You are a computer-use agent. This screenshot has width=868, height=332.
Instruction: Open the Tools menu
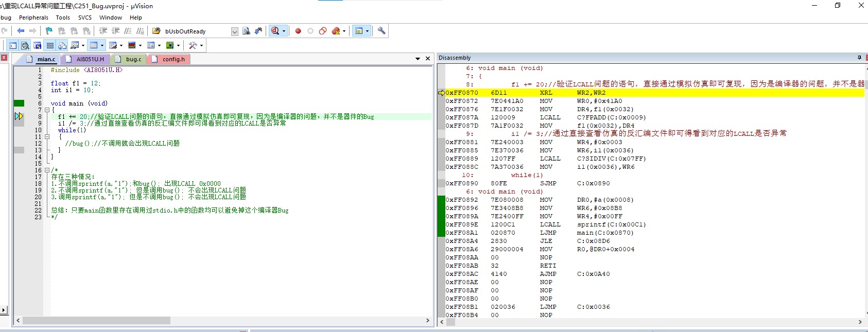pyautogui.click(x=63, y=18)
